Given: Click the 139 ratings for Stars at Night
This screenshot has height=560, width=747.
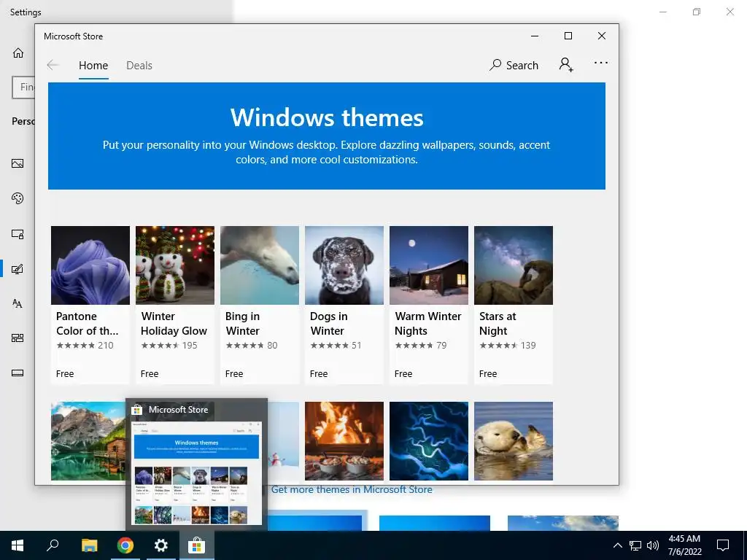Looking at the screenshot, I should (508, 345).
